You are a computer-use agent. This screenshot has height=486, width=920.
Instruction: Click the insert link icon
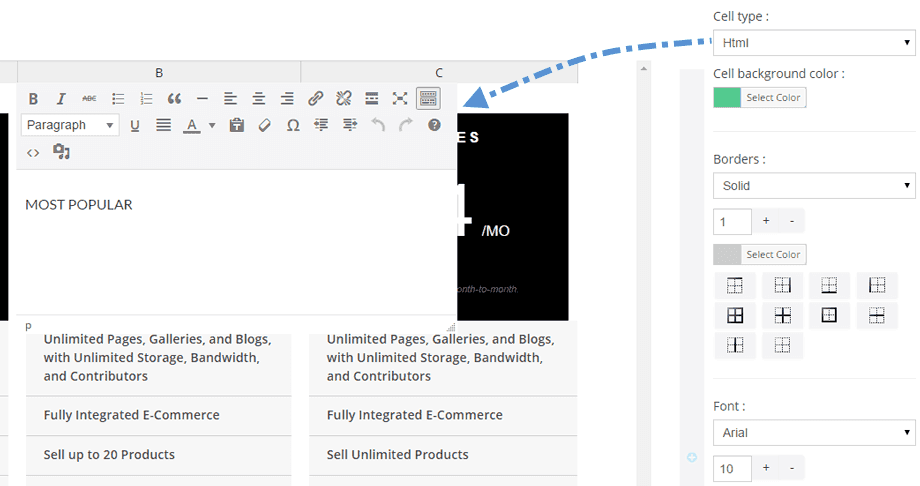pos(315,98)
